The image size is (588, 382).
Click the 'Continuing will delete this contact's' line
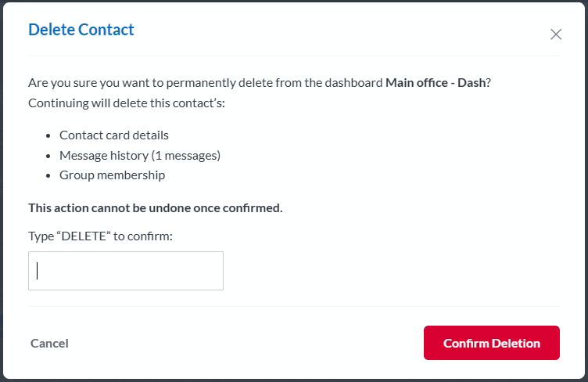pos(127,103)
